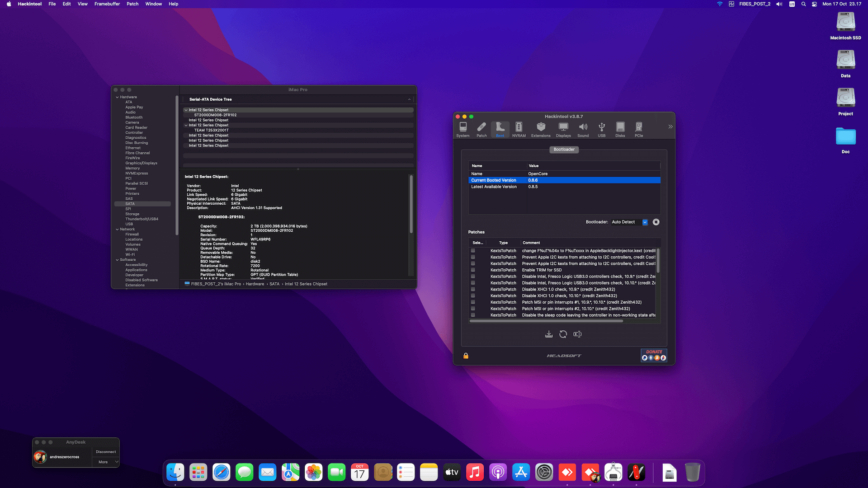Open the Window menu
This screenshot has width=868, height=488.
tap(154, 4)
